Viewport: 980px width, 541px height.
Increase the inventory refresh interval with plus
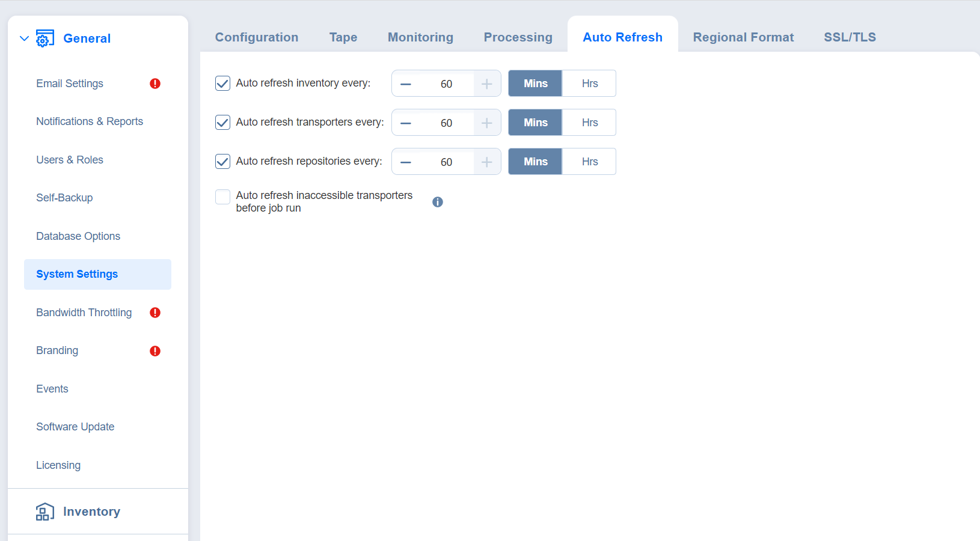pyautogui.click(x=487, y=84)
